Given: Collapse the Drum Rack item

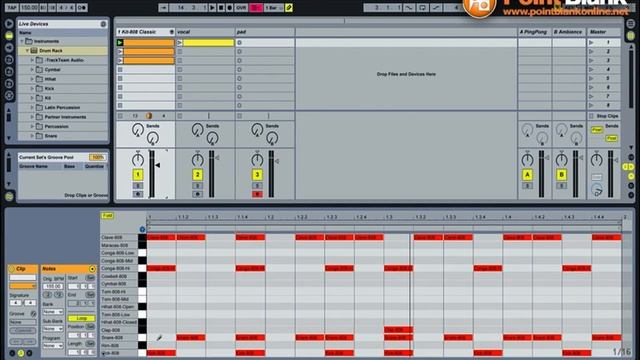Looking at the screenshot, I should pos(27,51).
